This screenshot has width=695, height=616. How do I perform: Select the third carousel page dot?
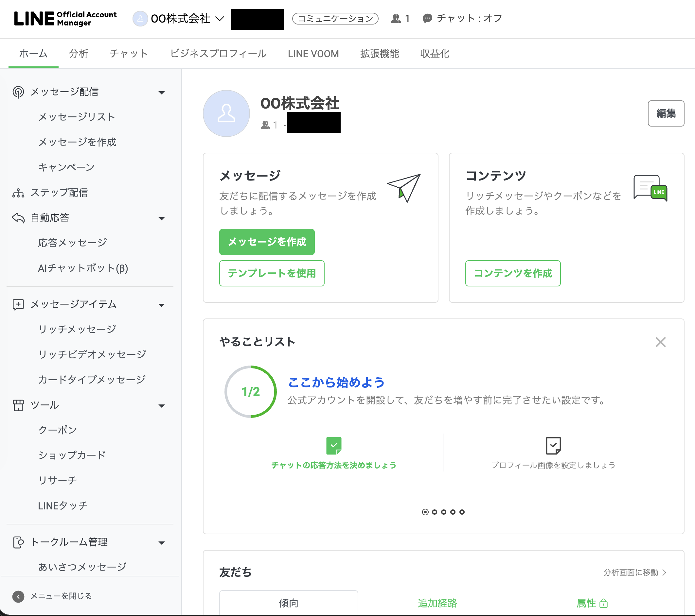pyautogui.click(x=444, y=512)
